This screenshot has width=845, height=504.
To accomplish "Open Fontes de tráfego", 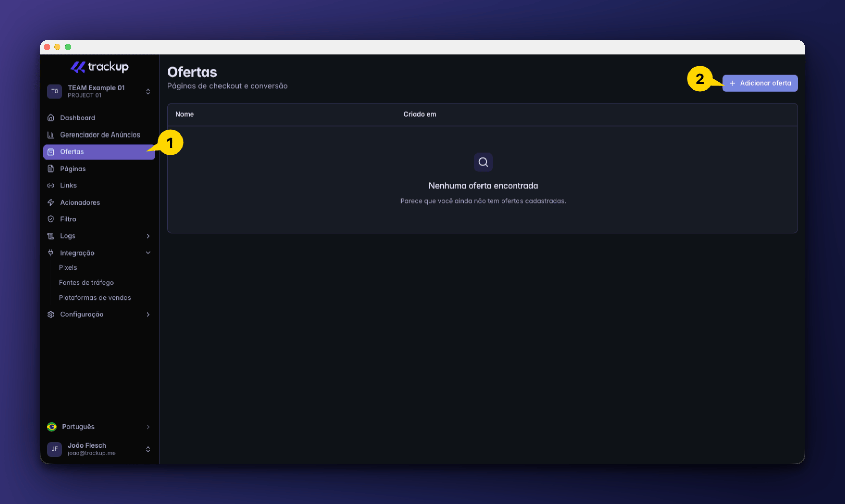I will 86,283.
